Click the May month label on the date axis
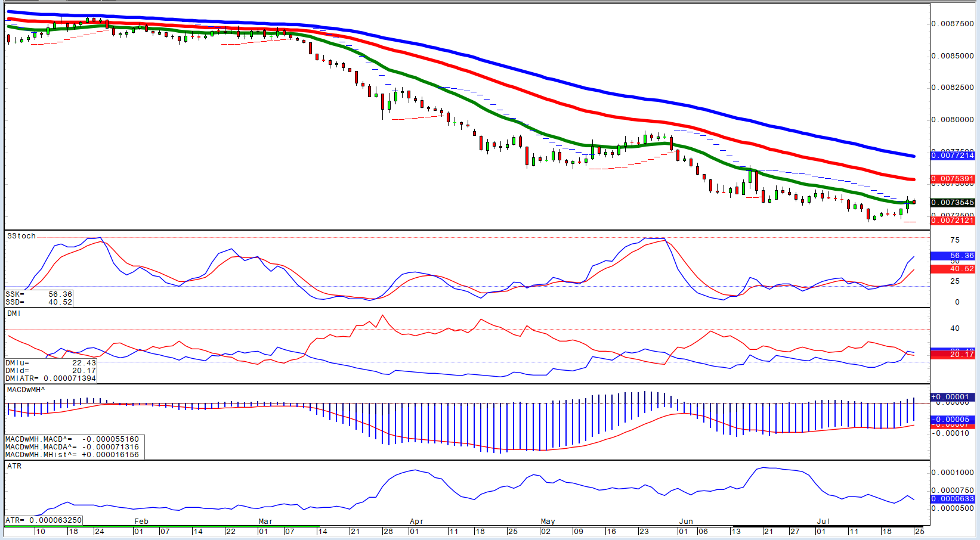The width and height of the screenshot is (980, 540). 548,522
